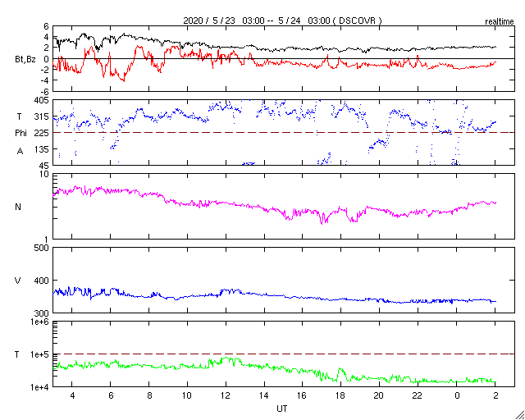Click the '18' hour tick label
Viewport: 525px width, 420px height.
341,395
